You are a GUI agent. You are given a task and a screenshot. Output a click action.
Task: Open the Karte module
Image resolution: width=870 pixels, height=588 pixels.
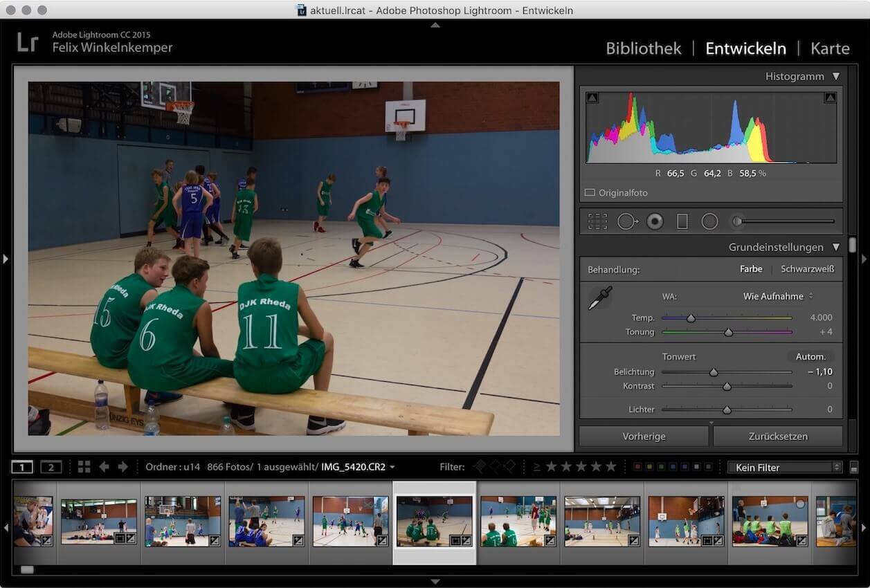830,48
